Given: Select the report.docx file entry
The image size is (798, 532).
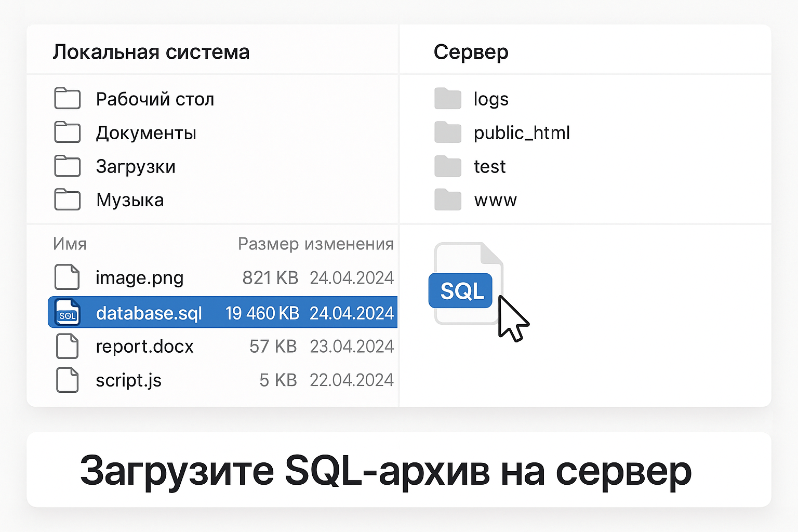Looking at the screenshot, I should coord(144,346).
